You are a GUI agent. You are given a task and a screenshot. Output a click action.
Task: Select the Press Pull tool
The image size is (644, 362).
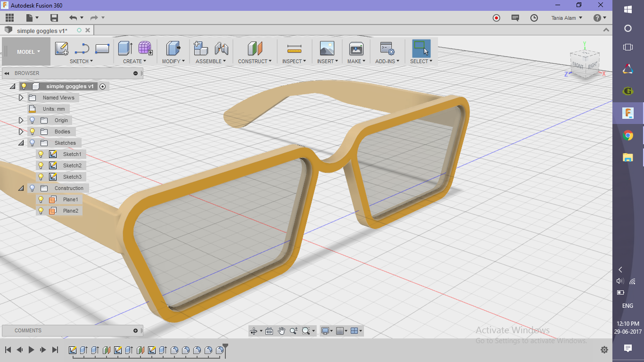(173, 49)
